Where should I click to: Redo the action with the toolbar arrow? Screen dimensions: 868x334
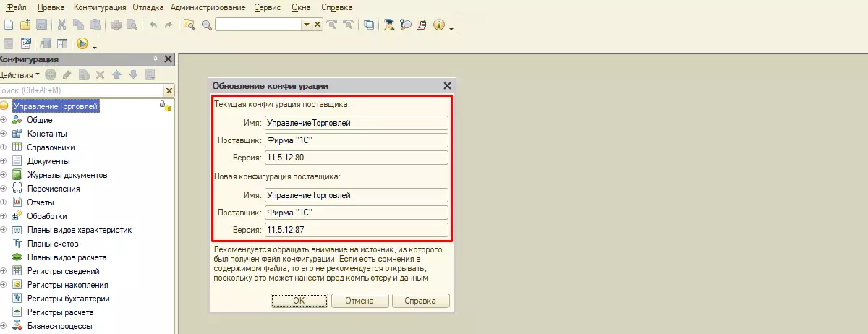tap(169, 25)
